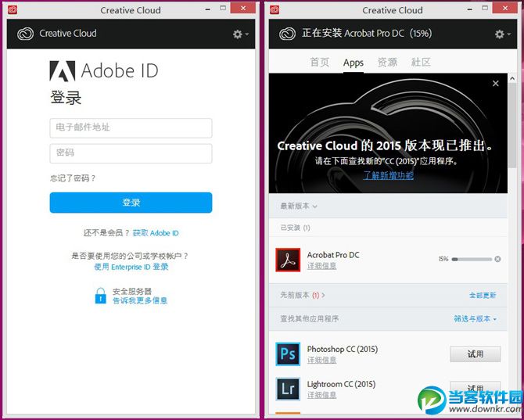Open settings gear in the installing window
Screen dimensions: 524x420
pos(503,34)
